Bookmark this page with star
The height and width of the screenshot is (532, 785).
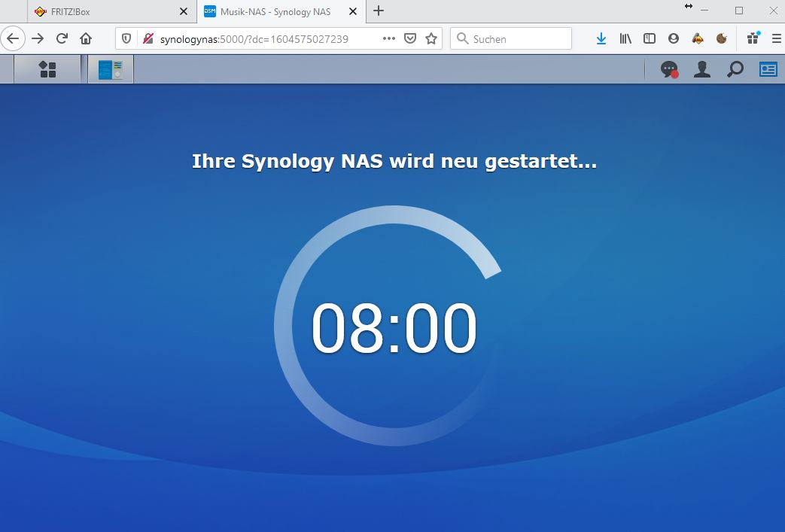[x=431, y=38]
